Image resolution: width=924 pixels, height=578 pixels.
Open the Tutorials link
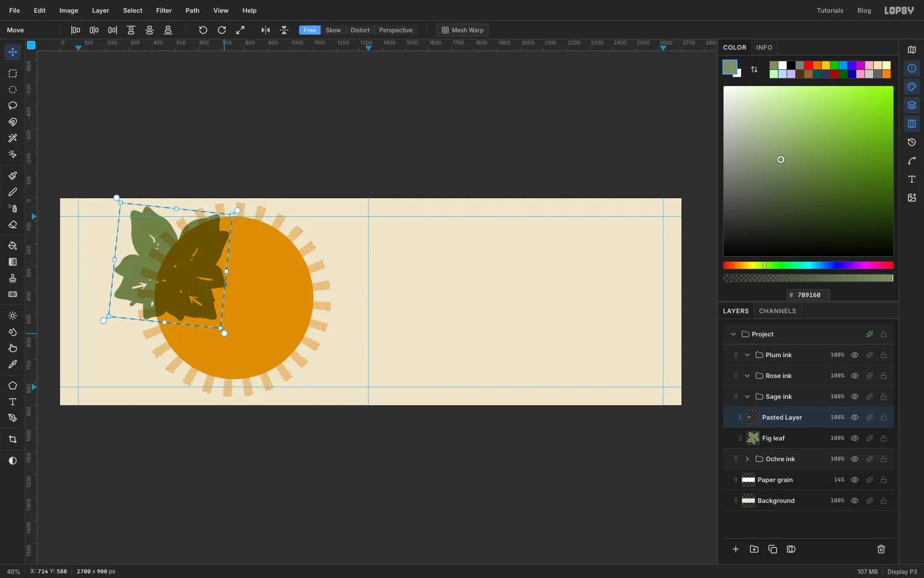[830, 10]
